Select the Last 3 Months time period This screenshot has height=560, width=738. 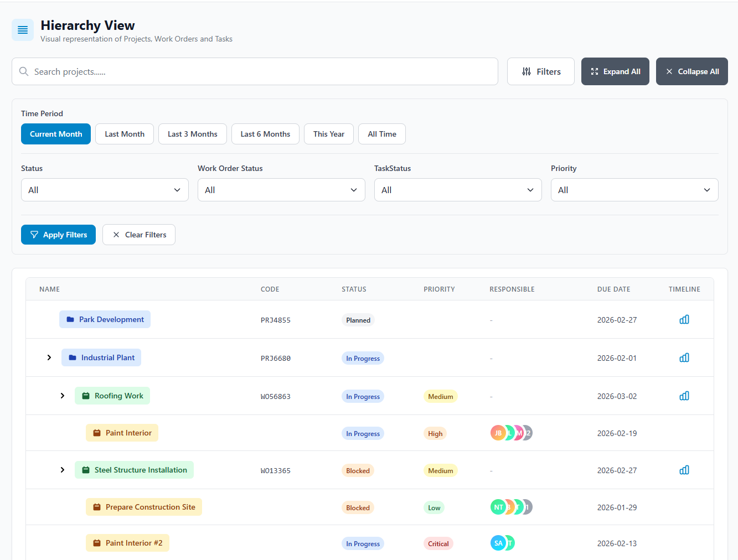[192, 134]
